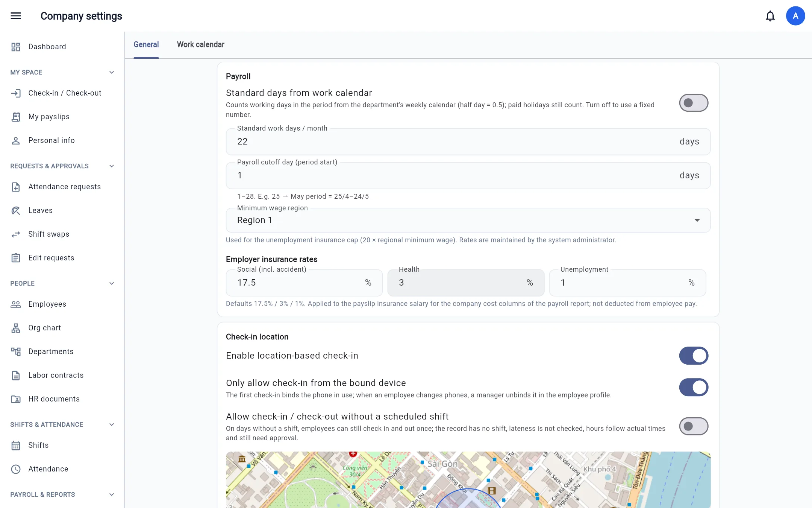Edit the Payroll cutoff day field
Image resolution: width=812 pixels, height=508 pixels.
[468, 175]
